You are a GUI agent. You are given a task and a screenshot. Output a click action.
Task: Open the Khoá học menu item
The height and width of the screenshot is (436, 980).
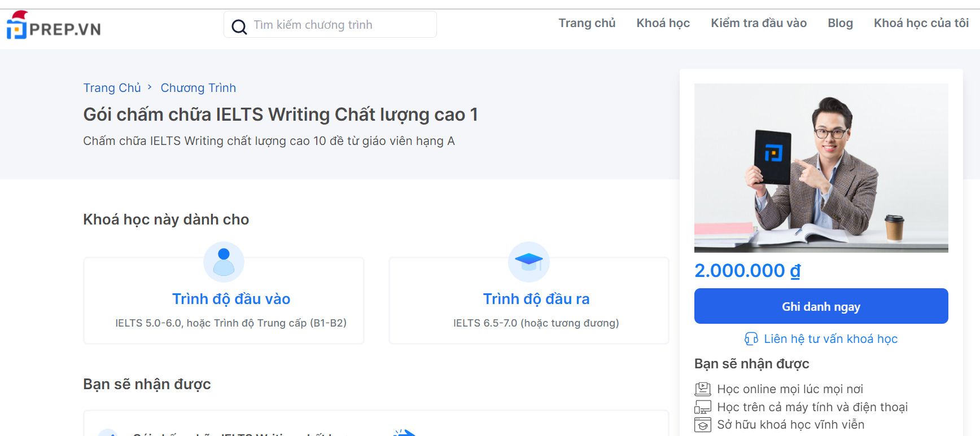click(x=663, y=23)
